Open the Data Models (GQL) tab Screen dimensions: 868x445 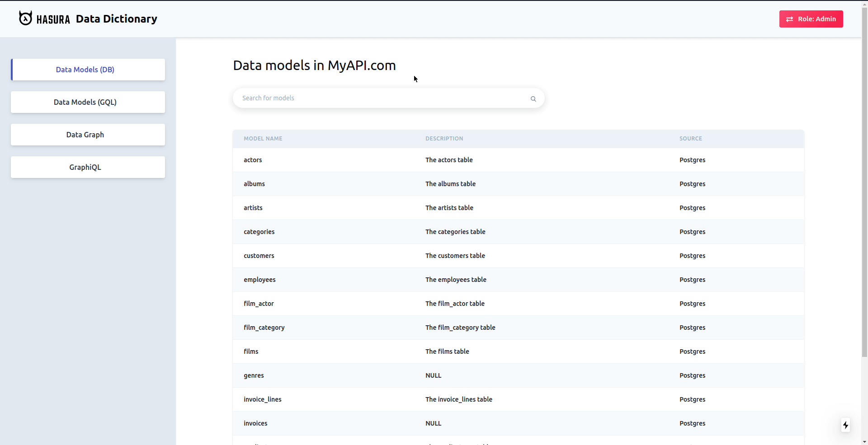point(88,102)
